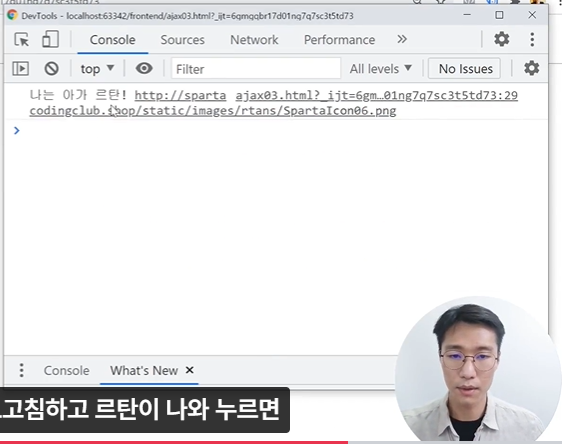Click the console prompt arrow line
The width and height of the screenshot is (562, 444).
coord(276,130)
